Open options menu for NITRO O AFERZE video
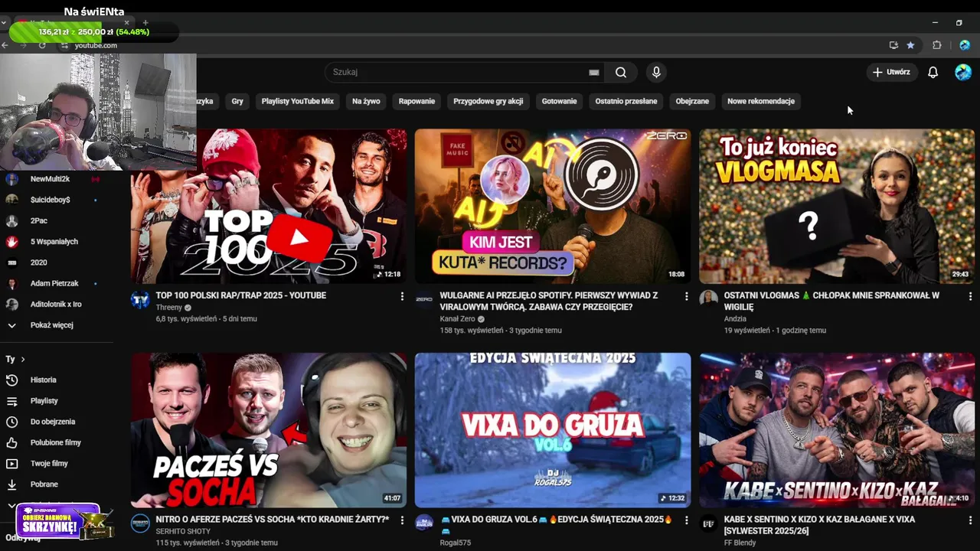The height and width of the screenshot is (551, 980). tap(402, 520)
